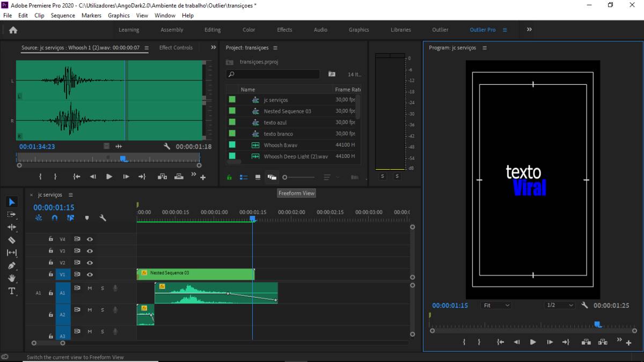Toggle track lock on V2
Screen dimensions: 644x362
pyautogui.click(x=51, y=263)
